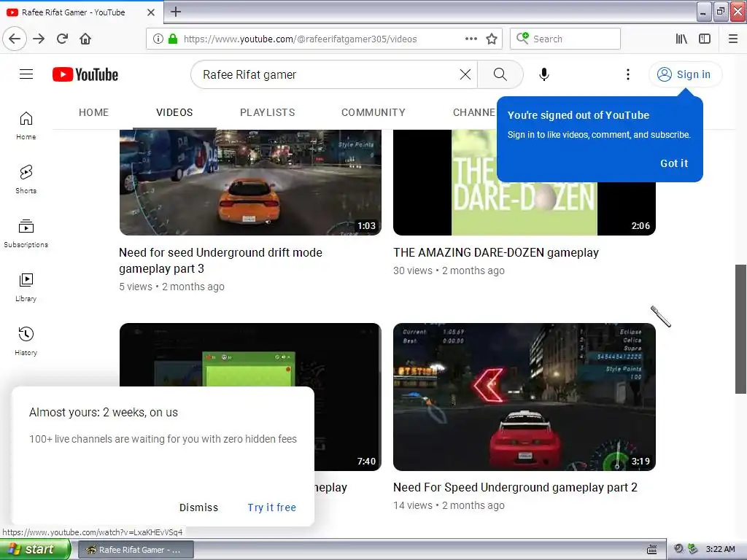Click the page vertical scrollbar thumb
Screen dimensions: 747x560
click(740, 329)
